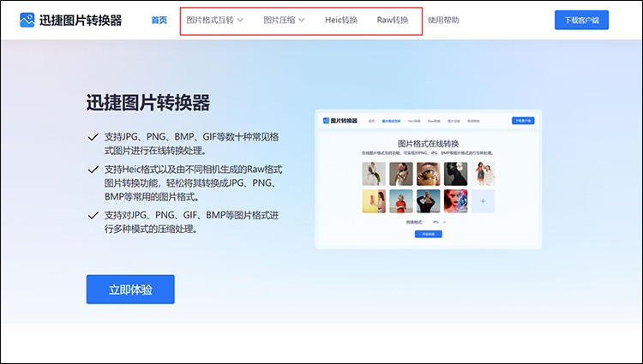This screenshot has width=643, height=364.
Task: Click the checkmark beside the 压缩处理 feature line
Action: 93,215
